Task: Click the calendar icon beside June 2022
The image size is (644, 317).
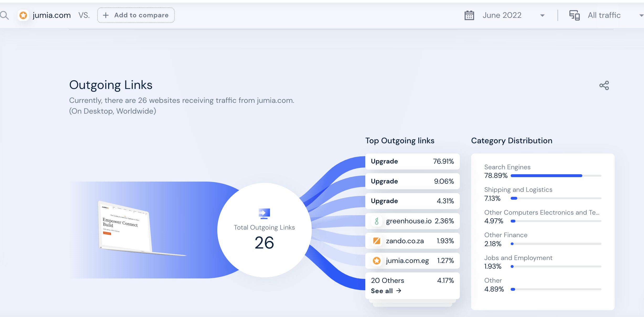Action: click(x=469, y=15)
